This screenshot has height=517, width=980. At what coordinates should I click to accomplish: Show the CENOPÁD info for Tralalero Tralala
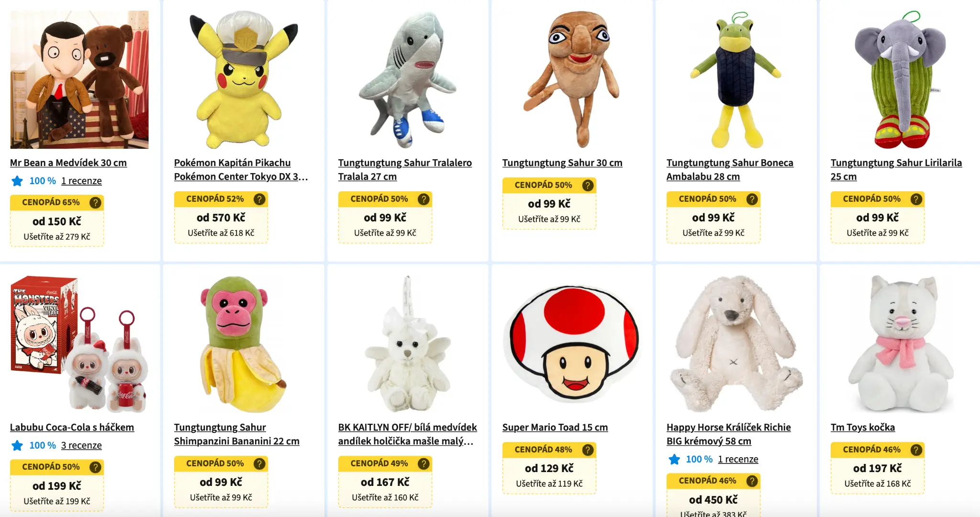(x=423, y=199)
